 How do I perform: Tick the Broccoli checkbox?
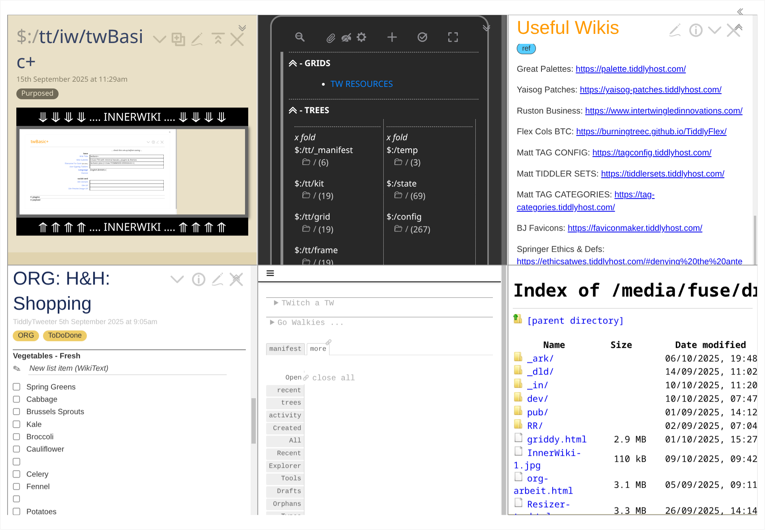[17, 437]
